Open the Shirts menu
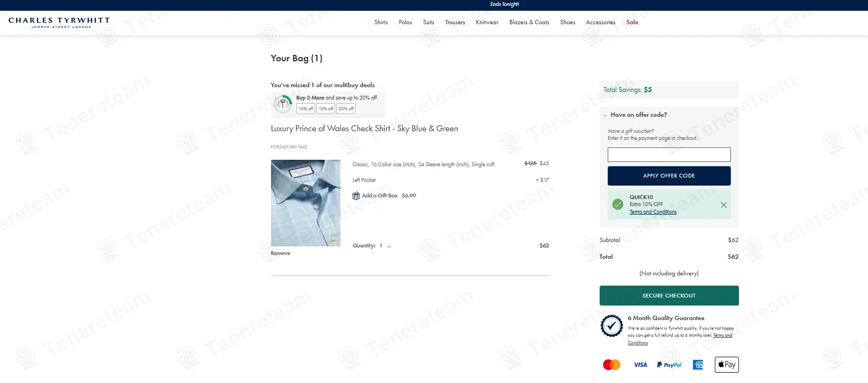Image resolution: width=868 pixels, height=383 pixels. pos(381,22)
